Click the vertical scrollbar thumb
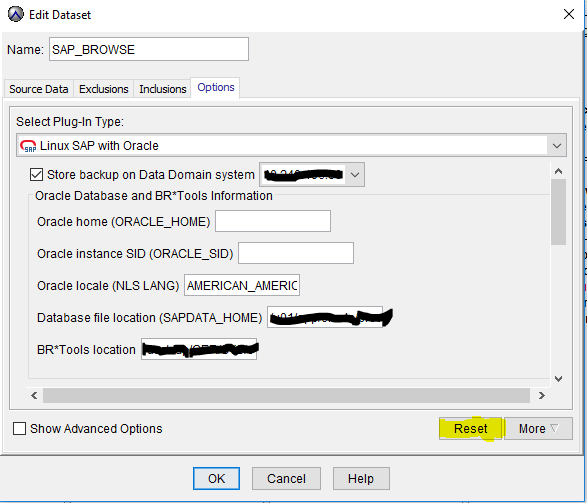Viewport: 587px width, 503px height. click(x=558, y=212)
